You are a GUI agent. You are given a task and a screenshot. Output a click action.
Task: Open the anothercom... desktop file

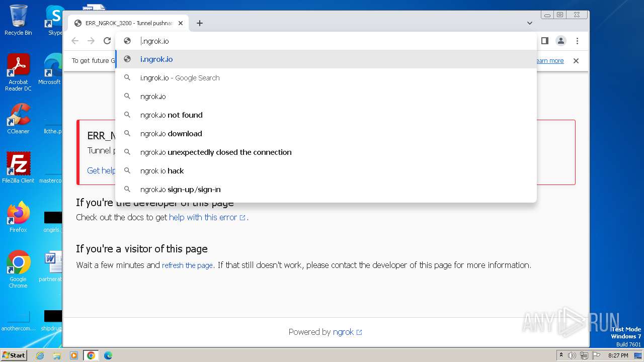coord(18,321)
